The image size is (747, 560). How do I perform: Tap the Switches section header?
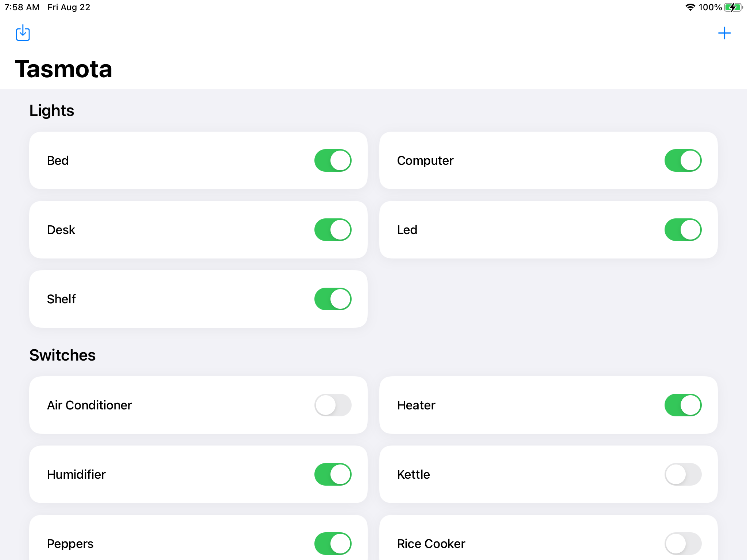click(x=62, y=355)
